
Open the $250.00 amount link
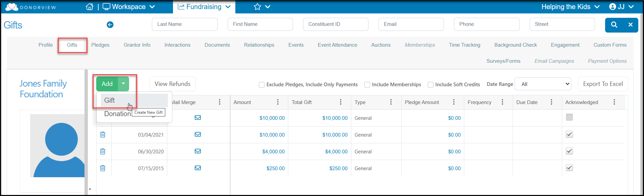(276, 168)
